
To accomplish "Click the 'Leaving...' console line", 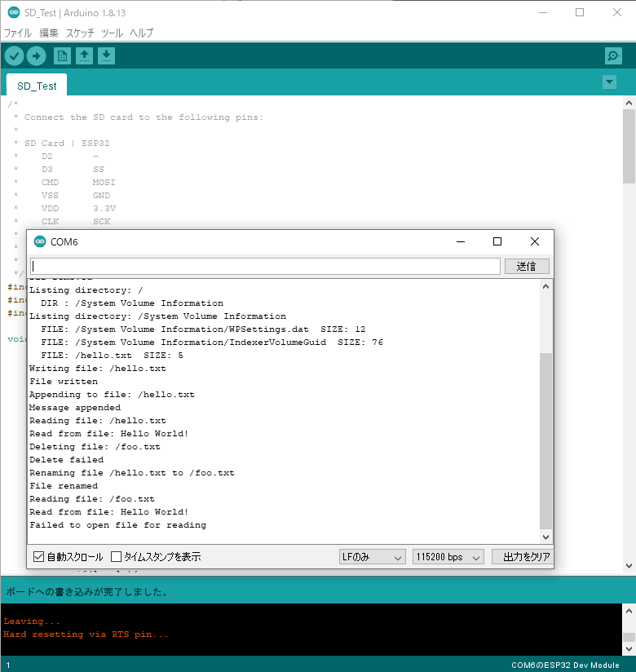I will click(x=31, y=621).
